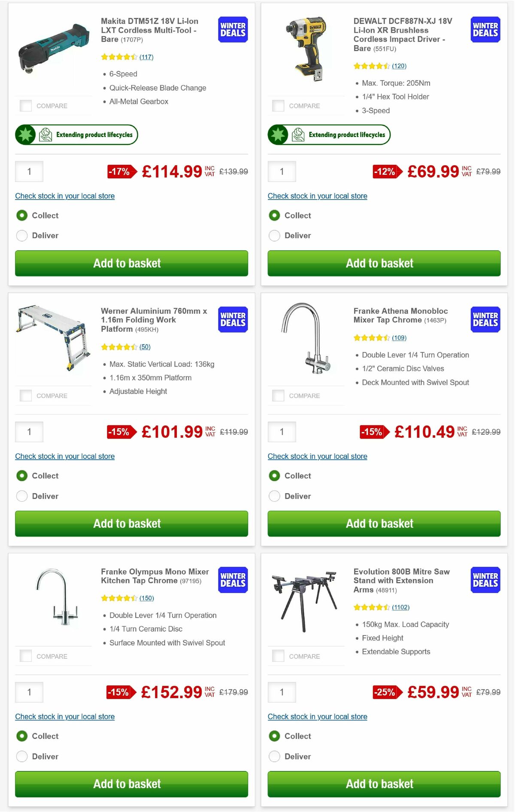This screenshot has width=515, height=812.
Task: Click the WINTER DEALS badge on Makita multi-tool
Action: pyautogui.click(x=232, y=30)
